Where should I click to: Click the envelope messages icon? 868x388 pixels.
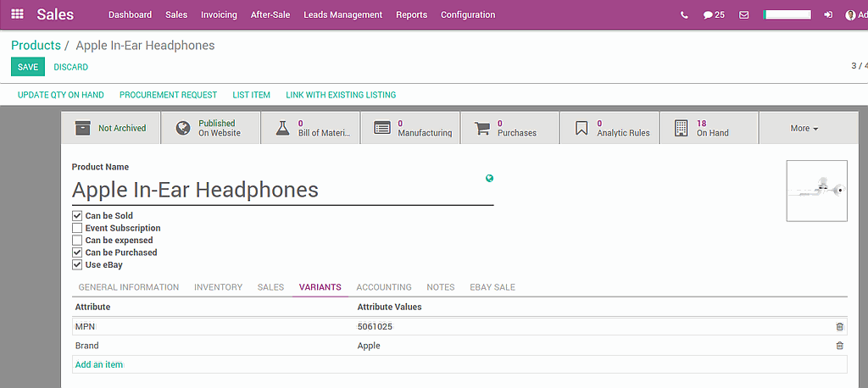tap(743, 14)
